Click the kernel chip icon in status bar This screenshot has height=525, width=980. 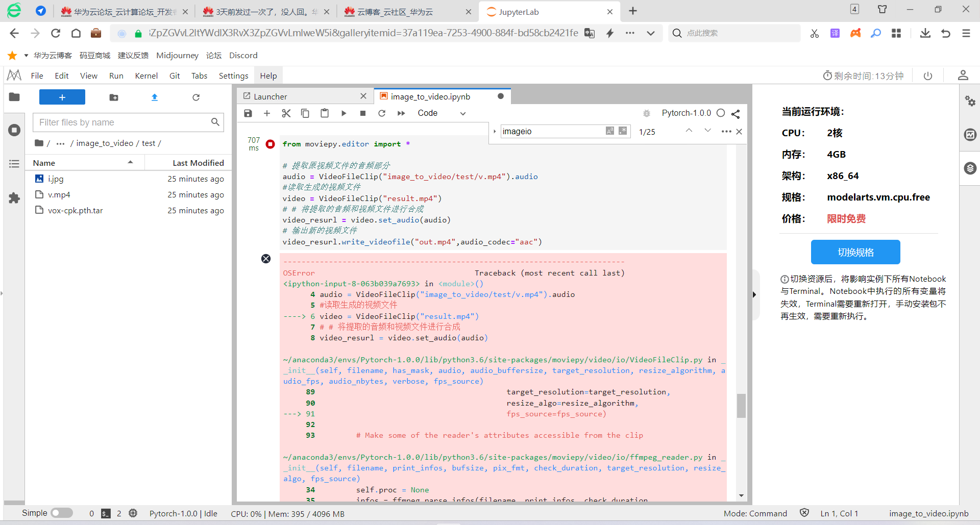point(133,513)
